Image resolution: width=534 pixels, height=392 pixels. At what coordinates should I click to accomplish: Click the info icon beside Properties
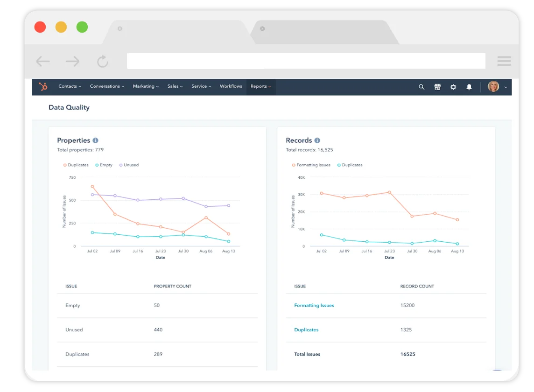click(x=95, y=140)
